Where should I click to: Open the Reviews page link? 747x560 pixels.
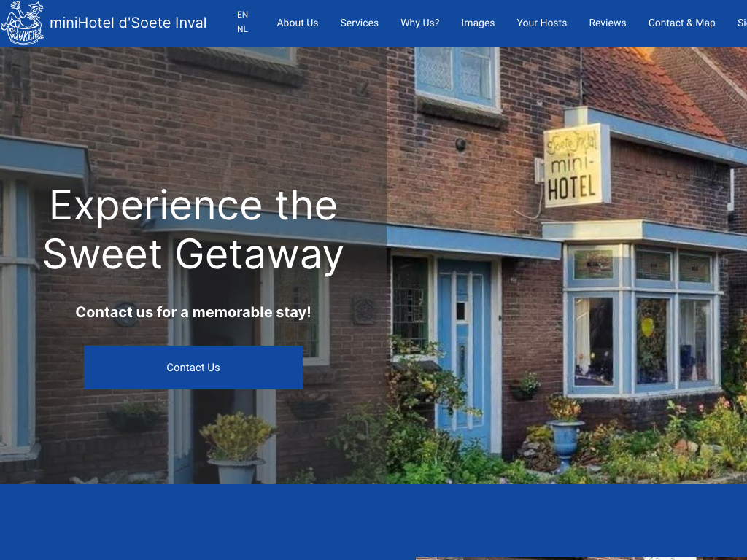tap(608, 23)
